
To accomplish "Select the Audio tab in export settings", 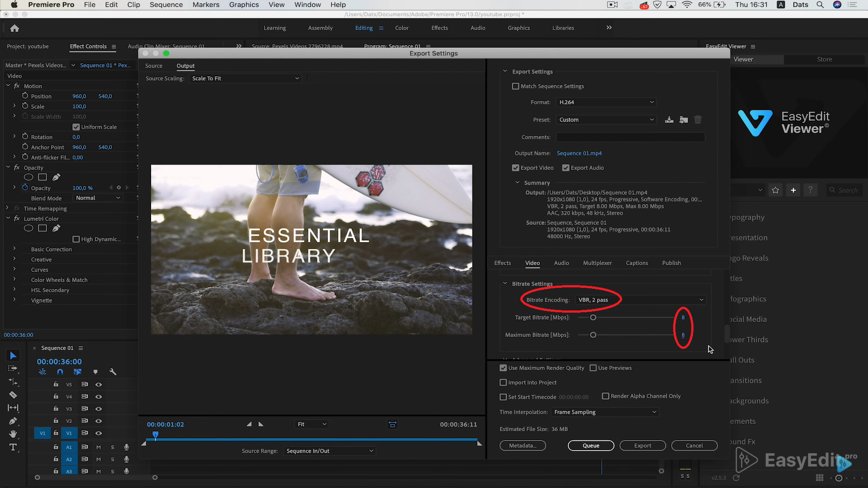I will tap(561, 263).
